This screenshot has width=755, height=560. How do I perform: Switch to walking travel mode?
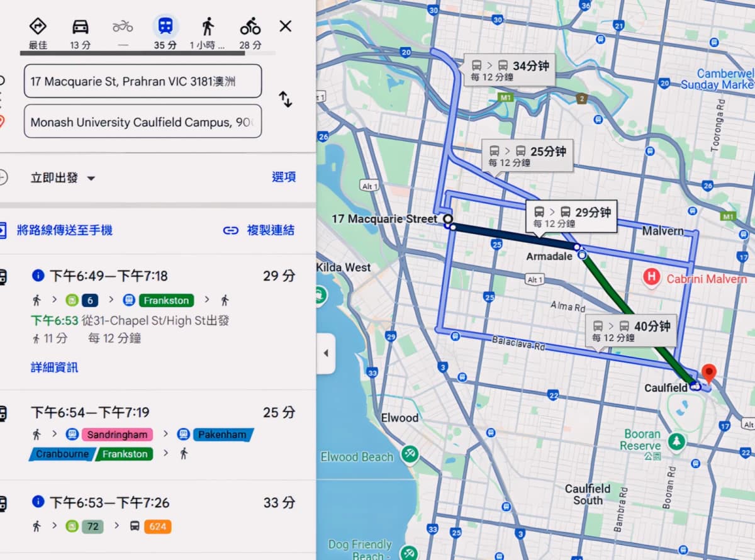click(208, 26)
